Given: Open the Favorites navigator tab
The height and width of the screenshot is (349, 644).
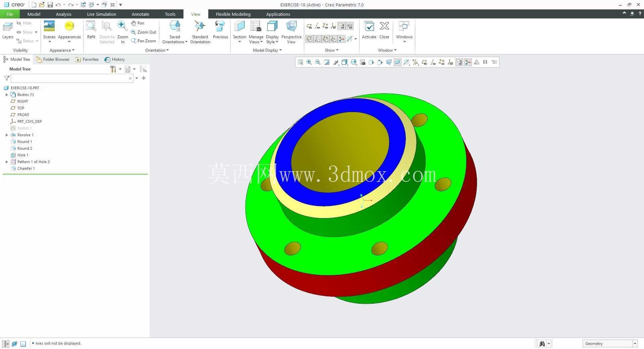Looking at the screenshot, I should tap(87, 59).
